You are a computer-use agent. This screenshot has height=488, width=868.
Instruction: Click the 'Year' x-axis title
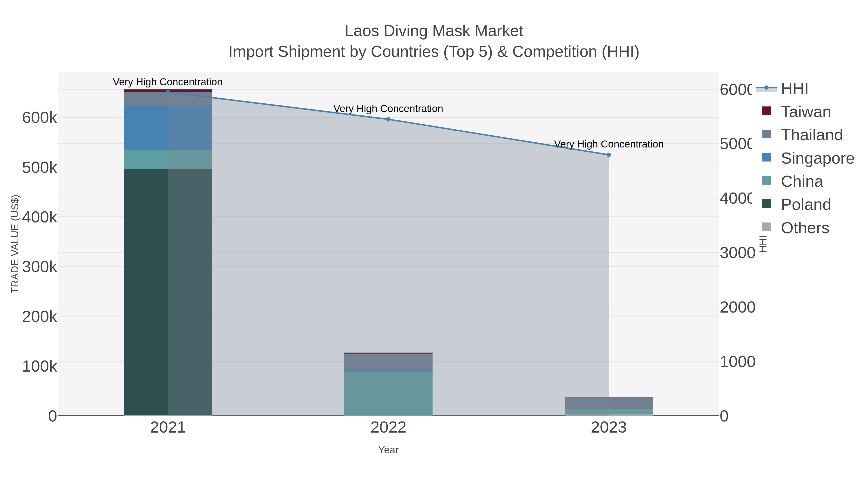388,450
